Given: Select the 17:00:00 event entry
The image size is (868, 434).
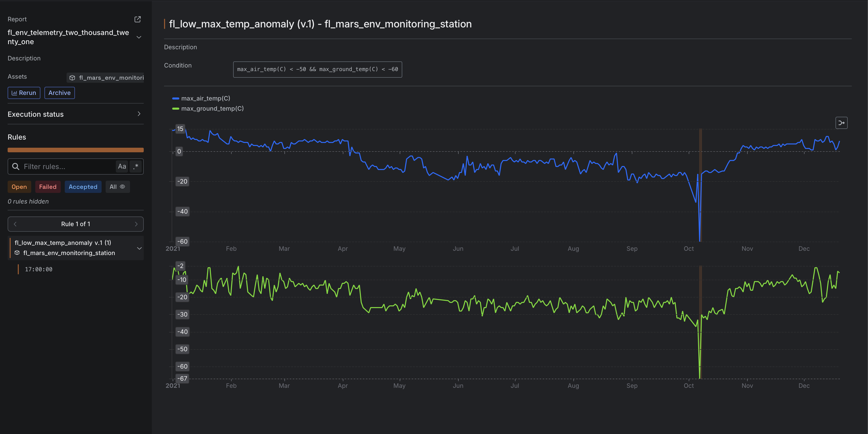Looking at the screenshot, I should (x=38, y=269).
